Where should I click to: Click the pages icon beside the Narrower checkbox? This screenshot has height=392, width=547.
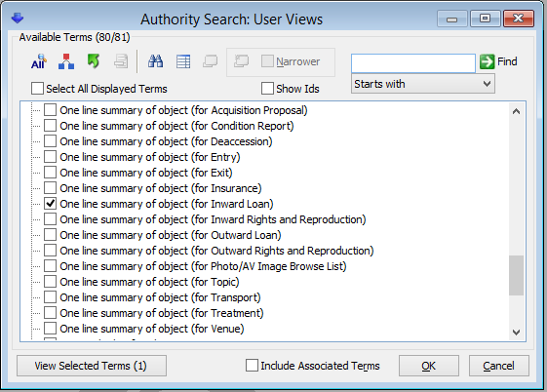[242, 61]
